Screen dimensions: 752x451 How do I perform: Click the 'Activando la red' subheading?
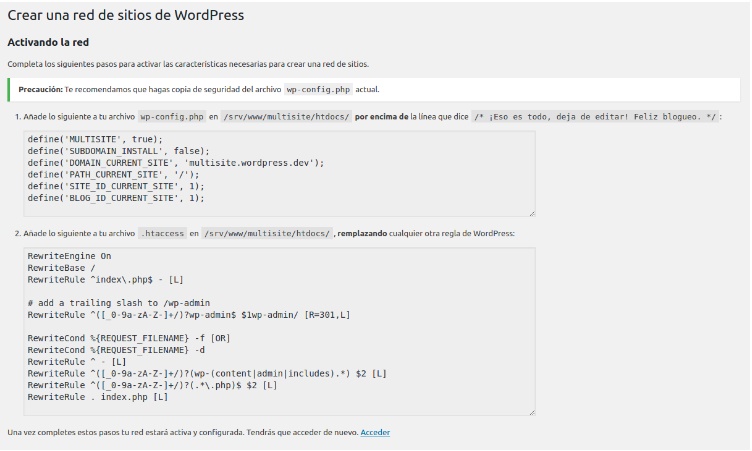pyautogui.click(x=48, y=42)
